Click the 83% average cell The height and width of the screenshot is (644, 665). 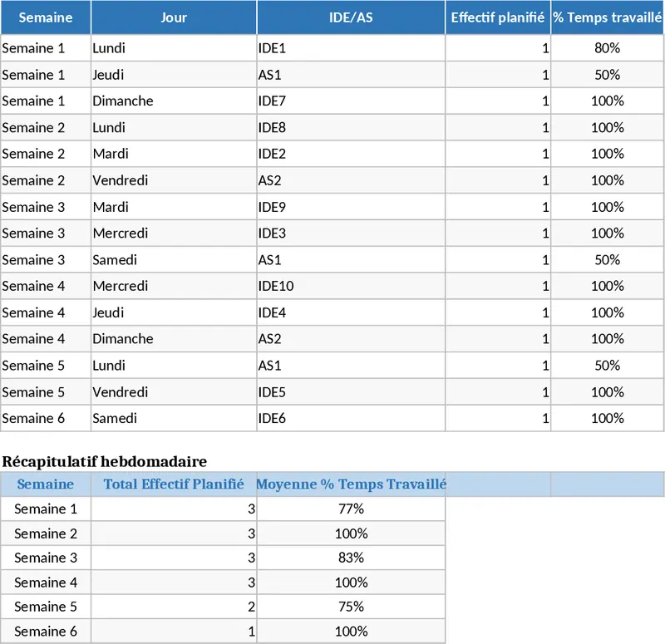pyautogui.click(x=351, y=558)
